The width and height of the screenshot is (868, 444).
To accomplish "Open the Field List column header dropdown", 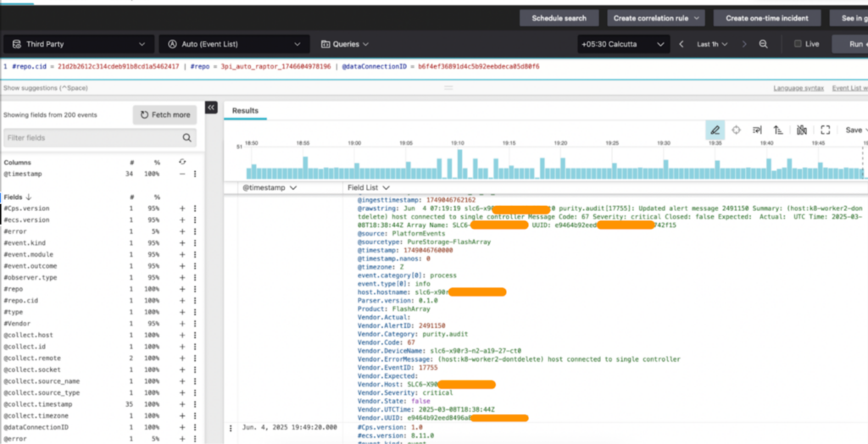I will (x=369, y=187).
